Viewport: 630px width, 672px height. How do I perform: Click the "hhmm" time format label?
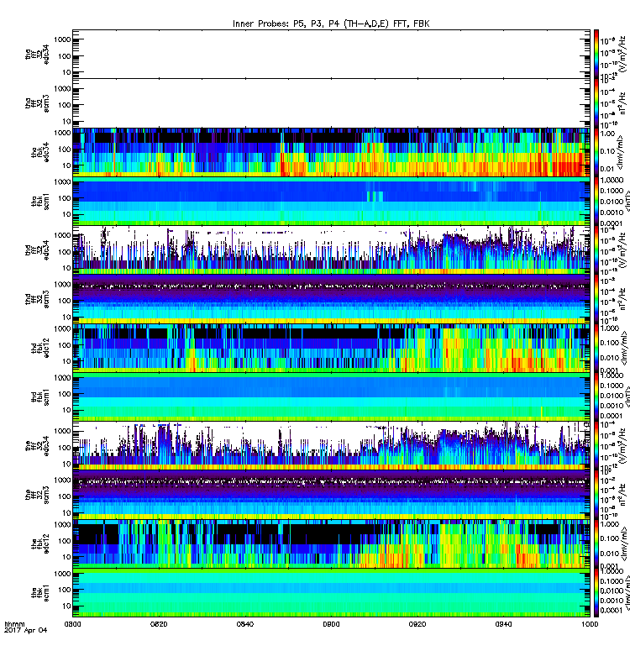click(x=14, y=624)
